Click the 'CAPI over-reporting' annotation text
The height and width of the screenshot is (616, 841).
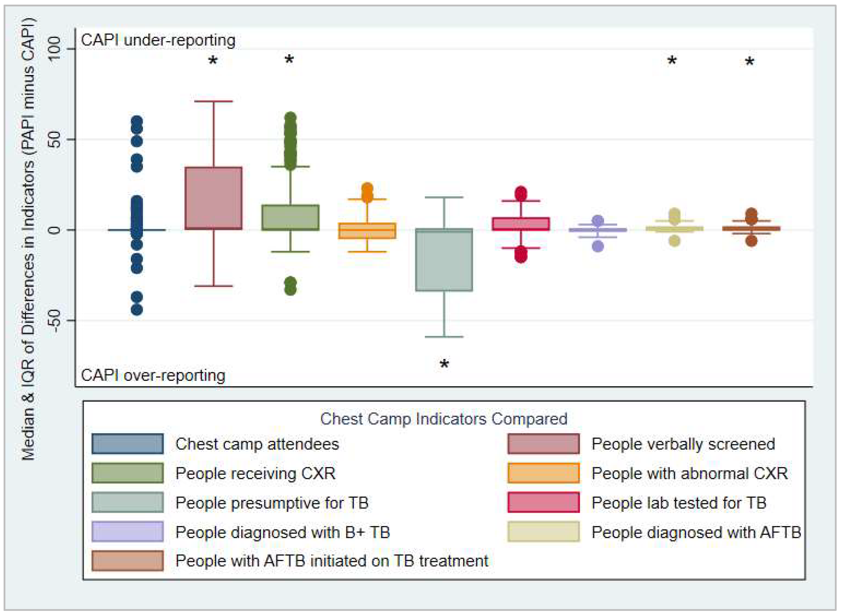(153, 375)
